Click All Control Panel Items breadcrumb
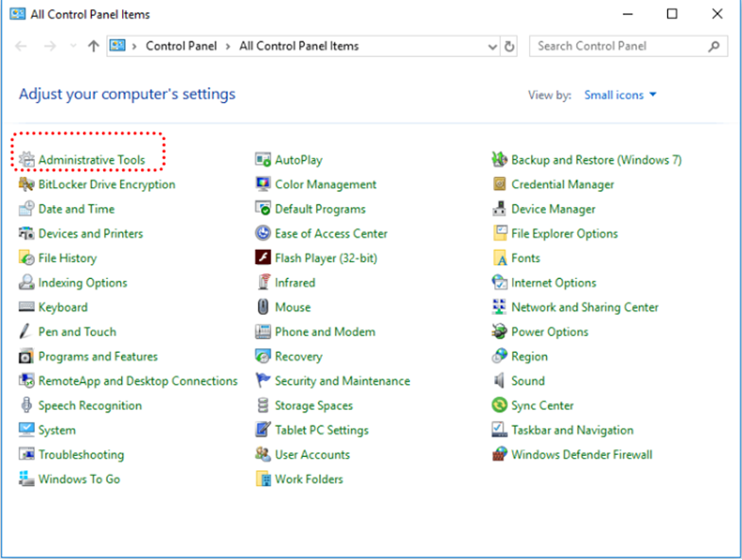Image resolution: width=742 pixels, height=560 pixels. tap(298, 46)
